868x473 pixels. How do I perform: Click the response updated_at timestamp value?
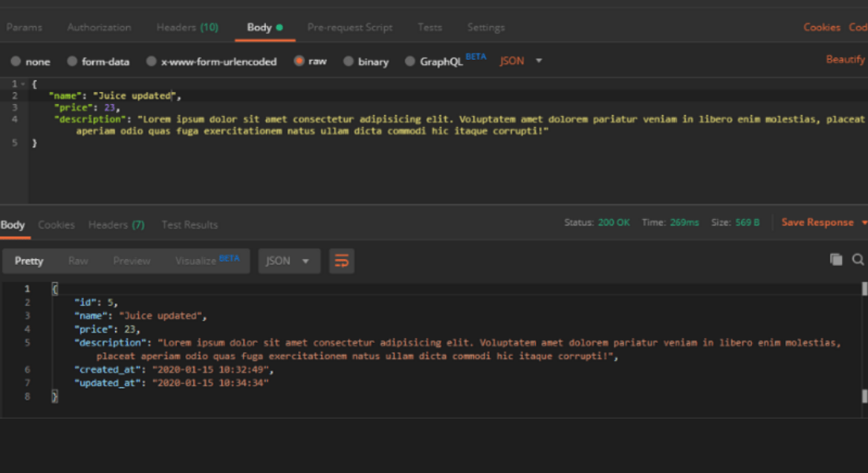211,383
